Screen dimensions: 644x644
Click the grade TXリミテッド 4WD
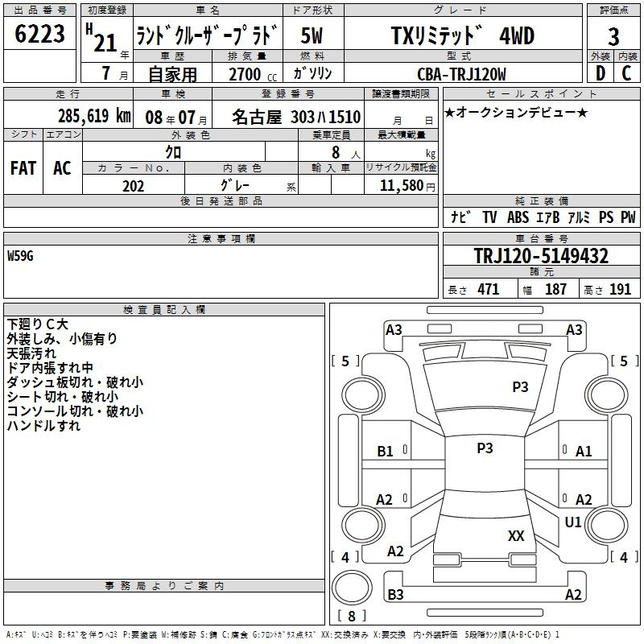coord(462,35)
